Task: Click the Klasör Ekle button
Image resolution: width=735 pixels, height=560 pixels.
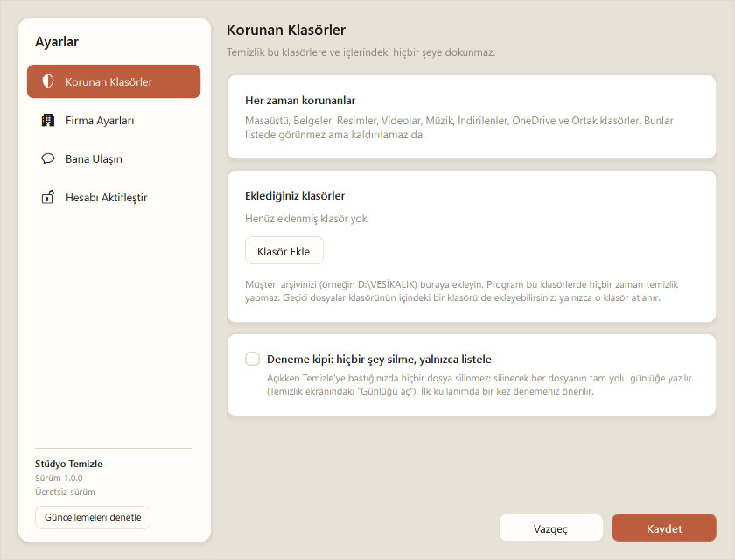Action: tap(284, 251)
